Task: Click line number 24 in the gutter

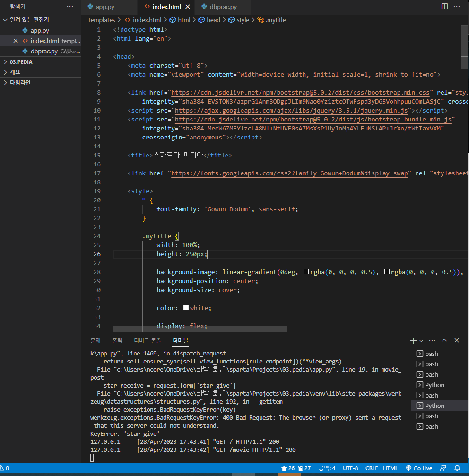Action: (x=97, y=236)
